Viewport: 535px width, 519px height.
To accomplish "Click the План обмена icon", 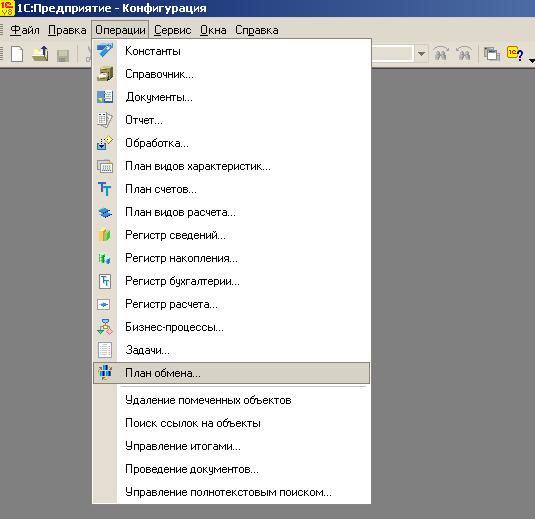I will (105, 372).
